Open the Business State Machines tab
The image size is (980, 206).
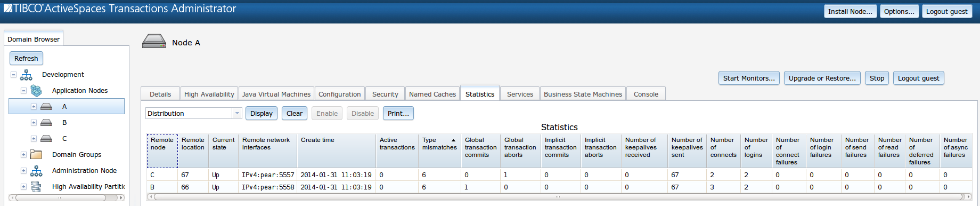click(583, 94)
